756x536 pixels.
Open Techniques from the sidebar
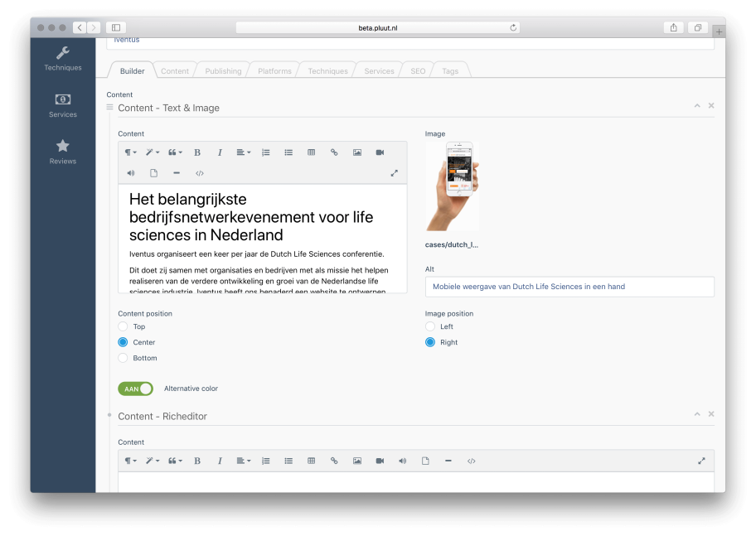coord(63,59)
